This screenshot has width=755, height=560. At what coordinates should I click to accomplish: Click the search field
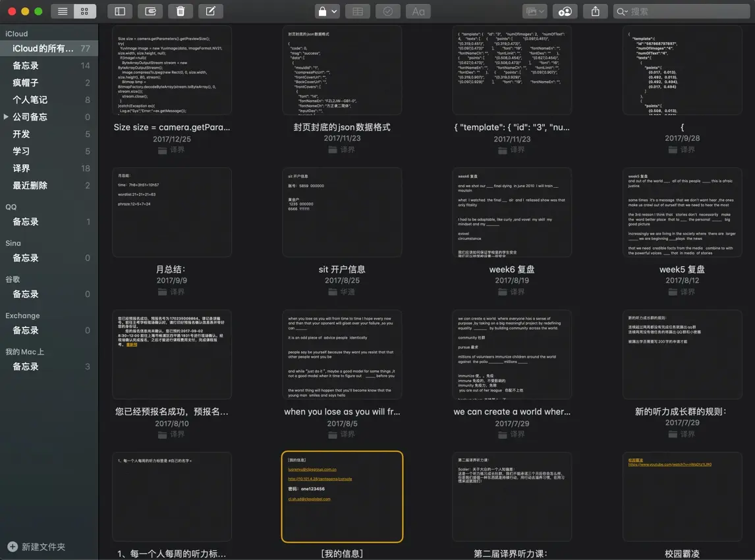point(681,11)
